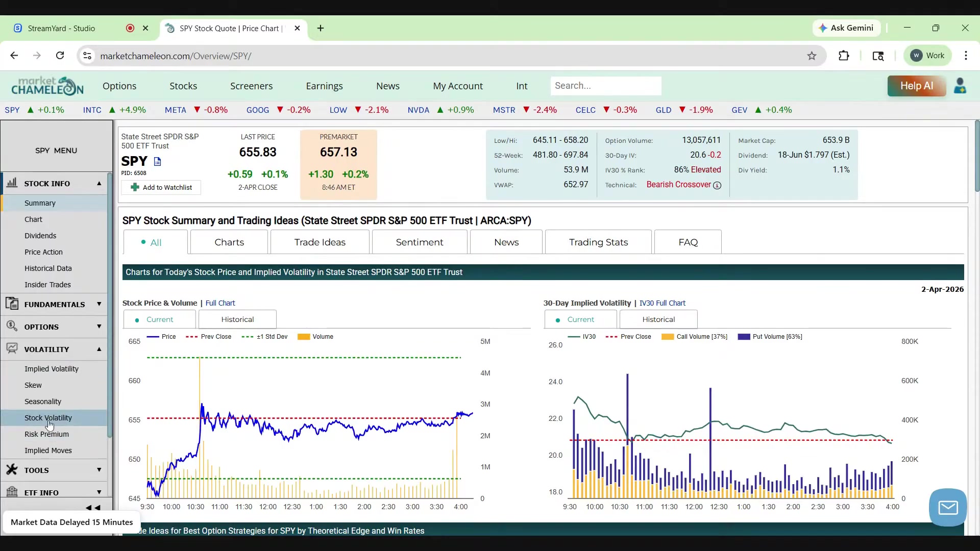Open the stock Full Chart link
The width and height of the screenshot is (980, 551).
click(x=220, y=303)
